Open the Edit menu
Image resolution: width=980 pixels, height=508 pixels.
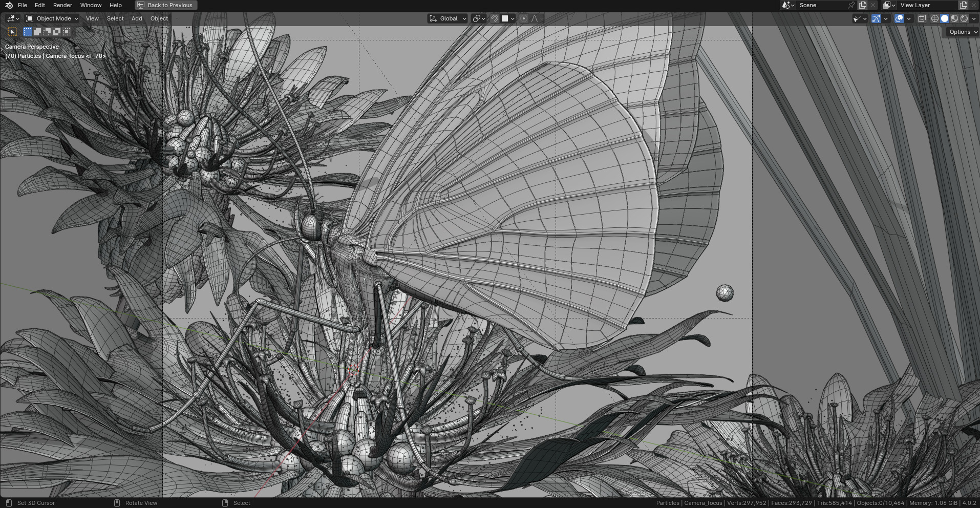click(40, 5)
